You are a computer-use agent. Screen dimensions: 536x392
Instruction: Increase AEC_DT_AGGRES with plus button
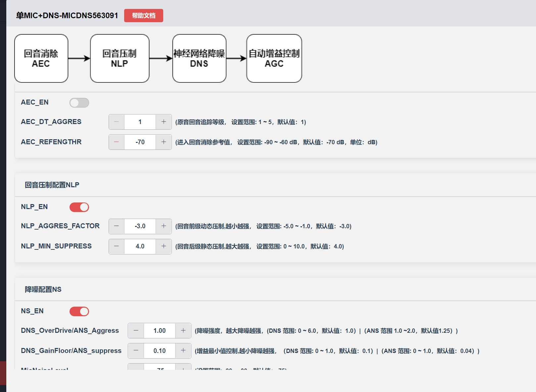click(164, 122)
